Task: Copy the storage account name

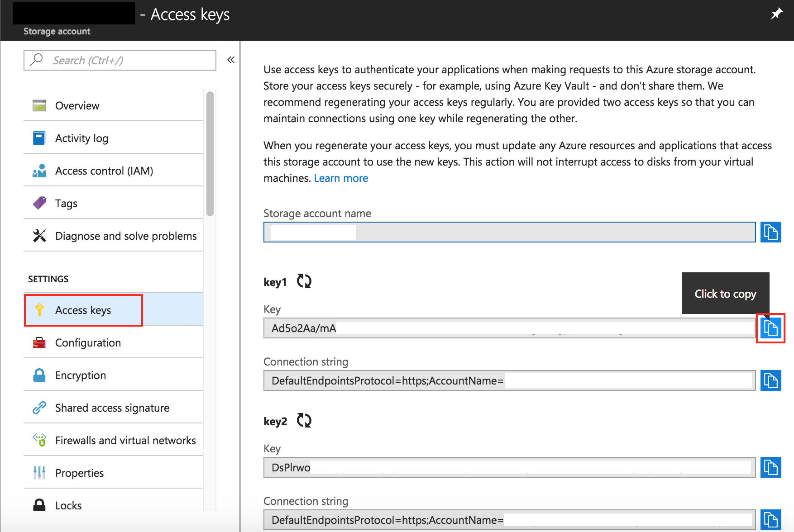Action: point(770,232)
